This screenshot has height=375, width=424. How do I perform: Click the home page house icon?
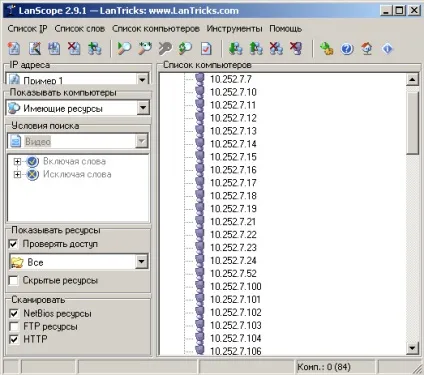(x=367, y=49)
